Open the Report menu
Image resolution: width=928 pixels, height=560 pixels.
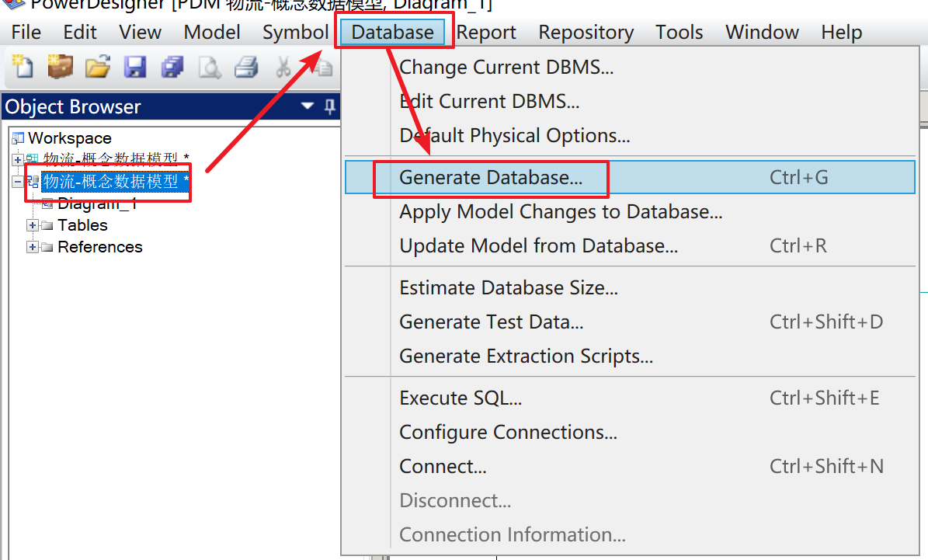pos(486,32)
